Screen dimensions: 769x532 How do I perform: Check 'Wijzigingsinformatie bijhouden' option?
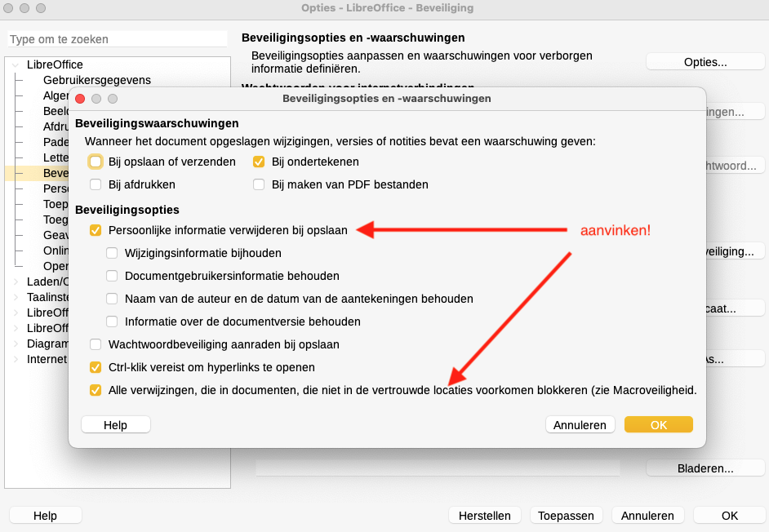[x=113, y=254]
